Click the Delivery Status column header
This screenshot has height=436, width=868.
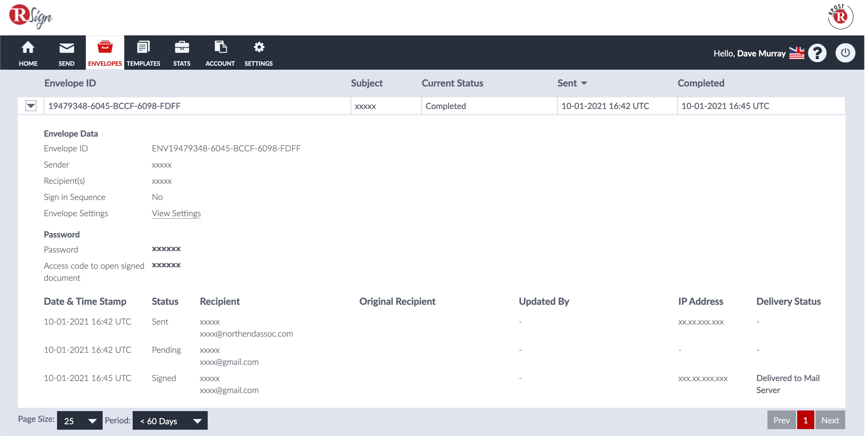click(x=788, y=301)
